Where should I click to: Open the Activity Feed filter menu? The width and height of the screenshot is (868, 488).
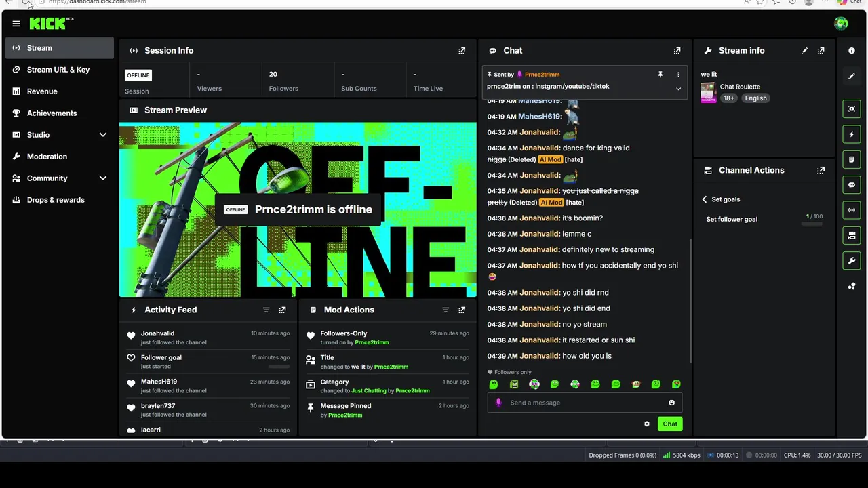point(266,310)
